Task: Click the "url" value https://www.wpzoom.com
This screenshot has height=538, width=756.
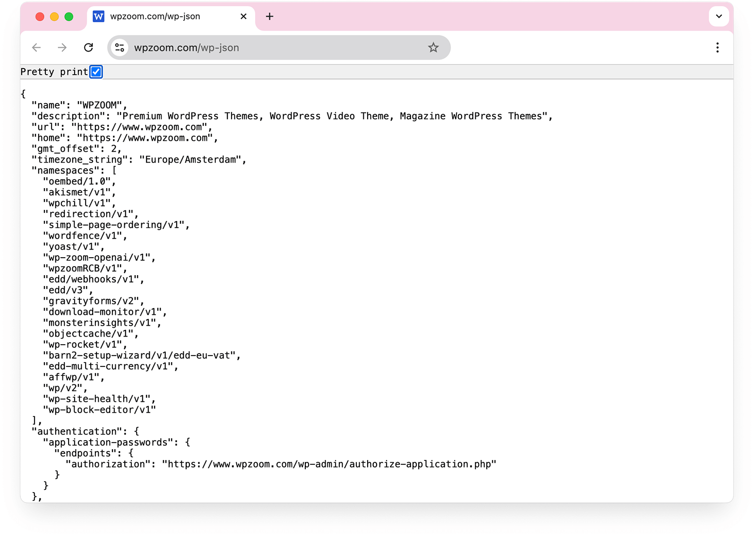Action: 139,127
